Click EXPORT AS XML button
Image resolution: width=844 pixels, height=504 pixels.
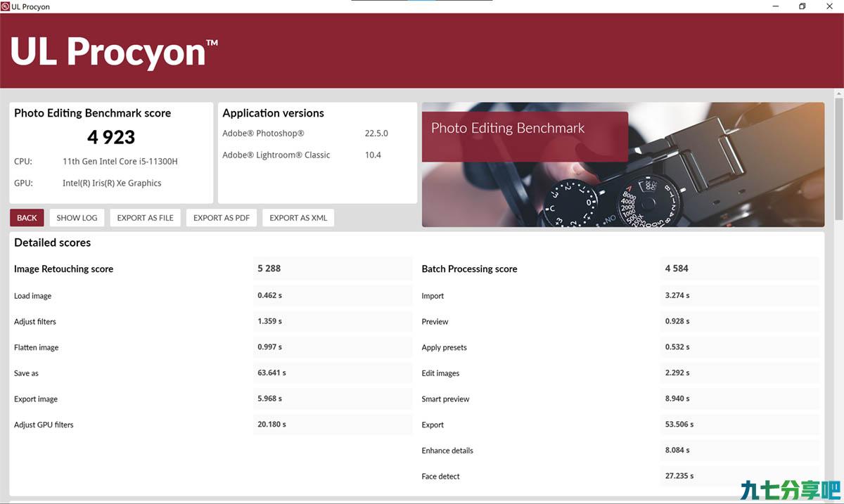(298, 218)
